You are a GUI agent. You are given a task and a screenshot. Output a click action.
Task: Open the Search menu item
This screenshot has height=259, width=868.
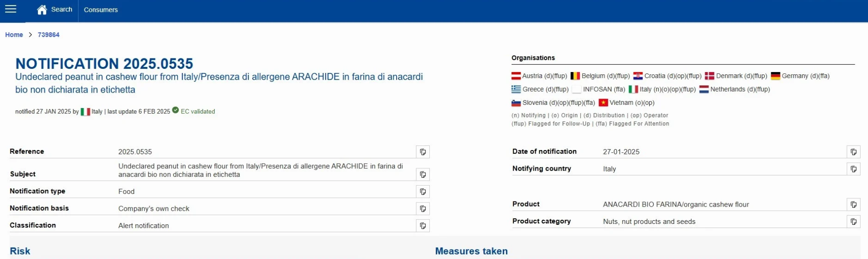(62, 10)
